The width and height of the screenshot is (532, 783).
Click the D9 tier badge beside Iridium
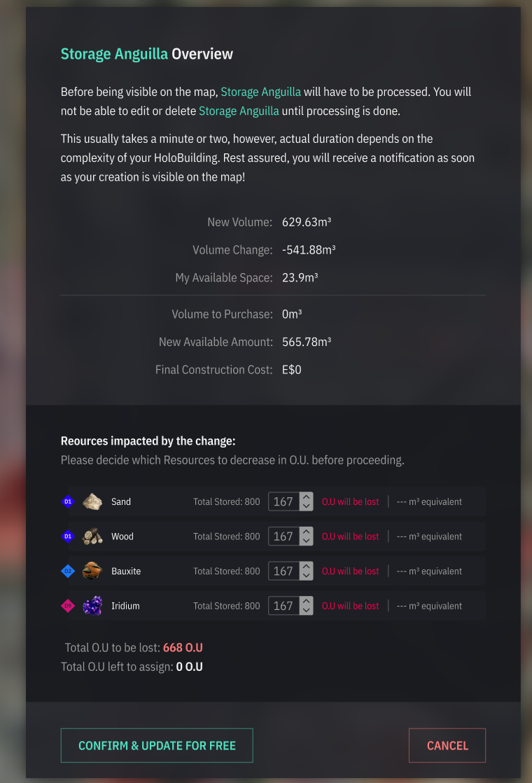coord(68,606)
